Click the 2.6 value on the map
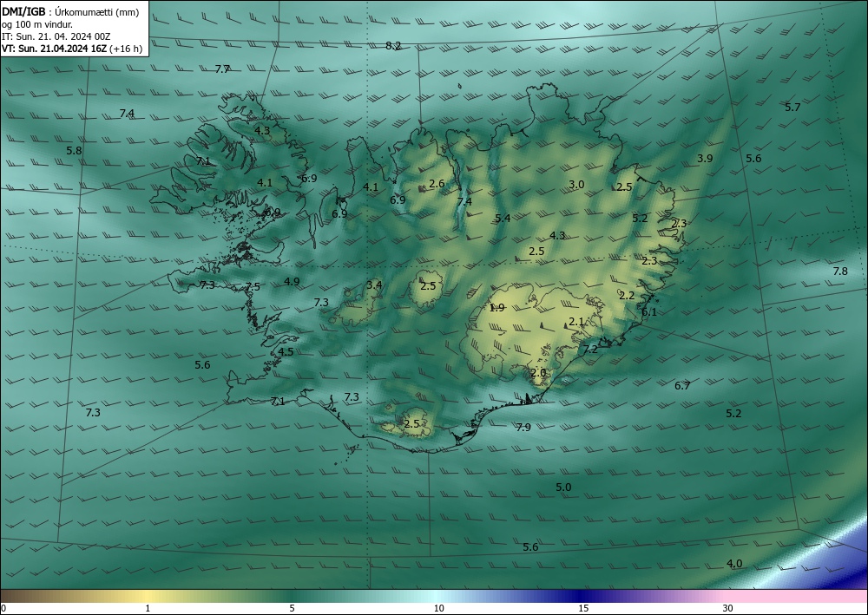Viewport: 868px width, 615px height. pyautogui.click(x=437, y=184)
